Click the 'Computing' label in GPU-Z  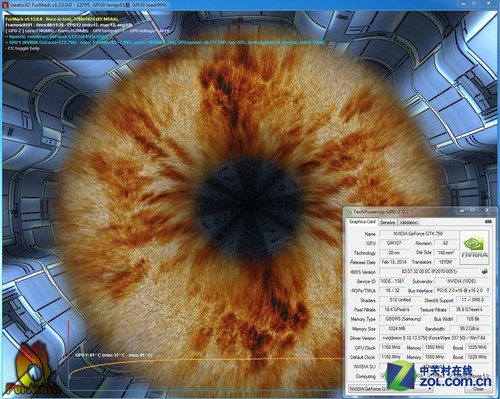click(x=366, y=376)
